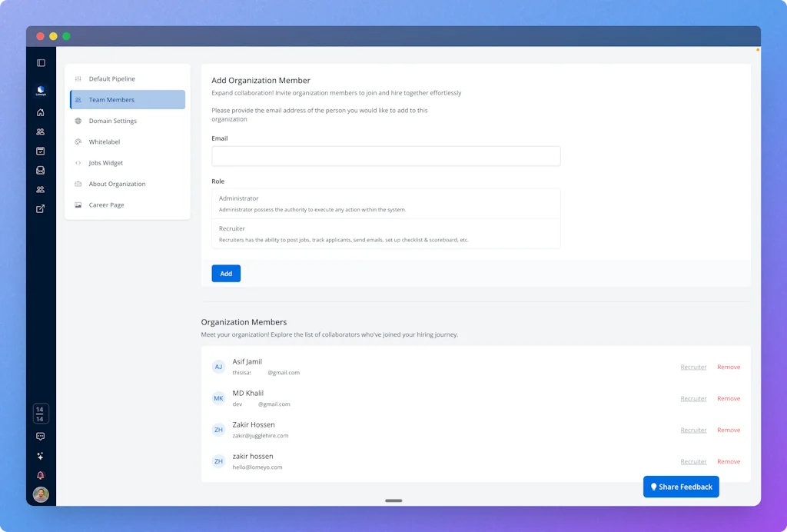
Task: Click the external link icon in sidebar
Action: pos(41,209)
